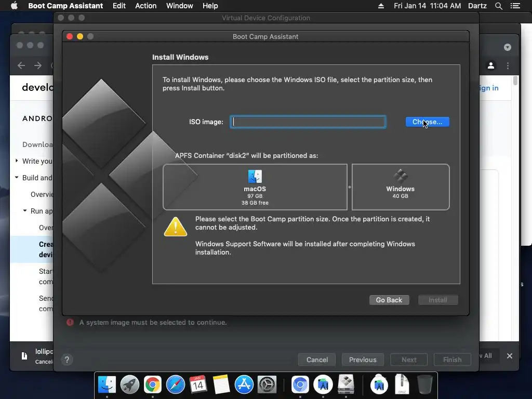Click Cancel in Virtual Device Configuration

coord(317,360)
